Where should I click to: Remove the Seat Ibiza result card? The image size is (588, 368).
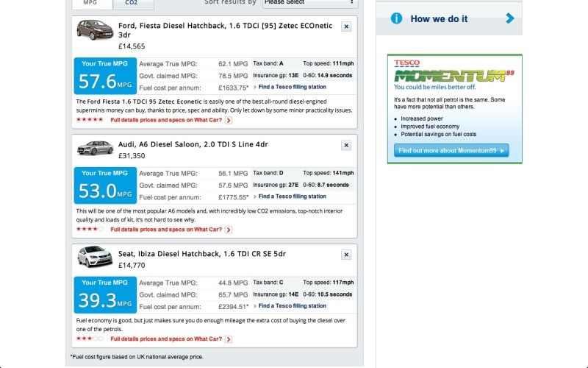coord(345,255)
